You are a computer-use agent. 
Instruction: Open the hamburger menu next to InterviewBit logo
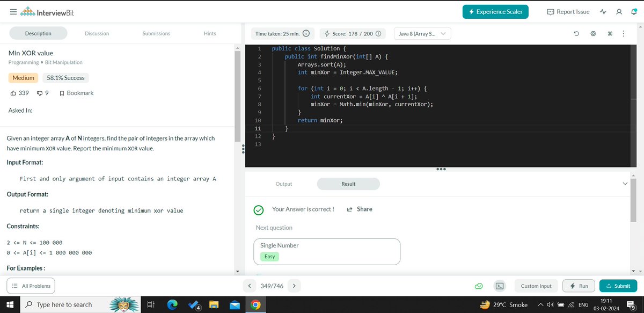tap(13, 12)
